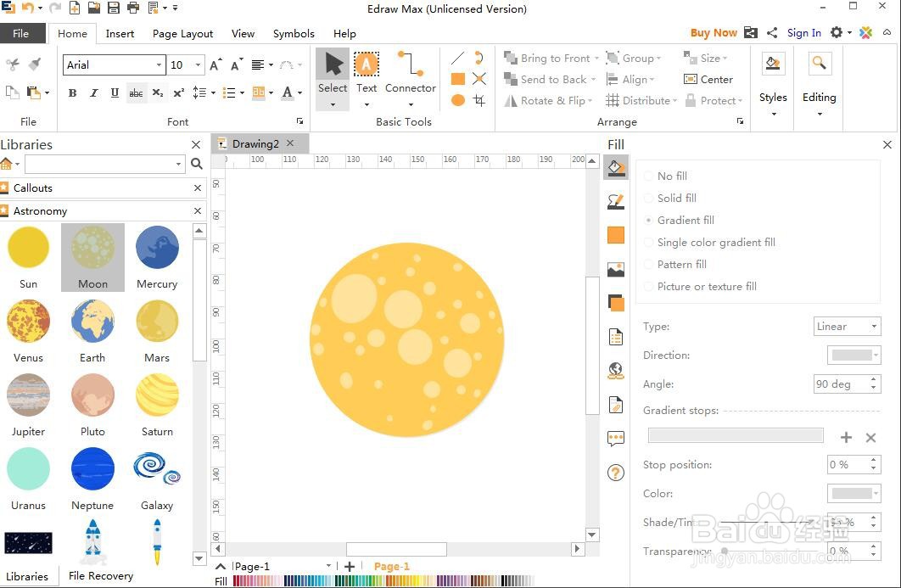Add a new page with plus button
Image resolution: width=901 pixels, height=588 pixels.
[350, 567]
